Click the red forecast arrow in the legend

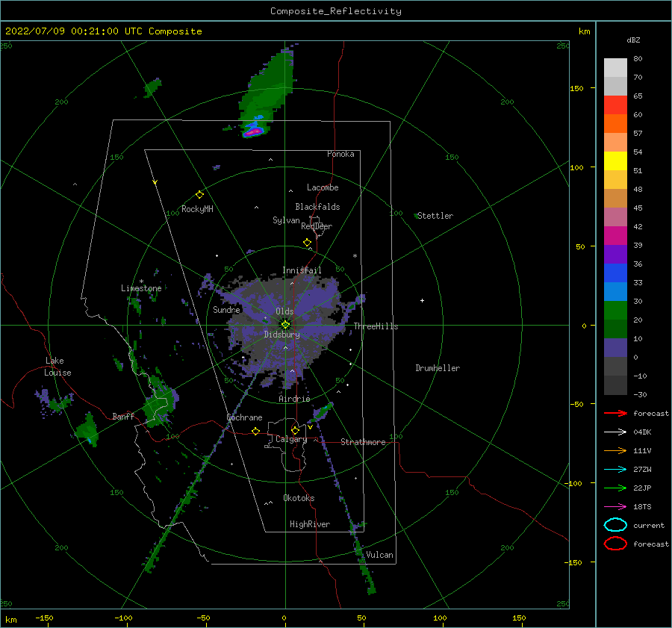[615, 413]
